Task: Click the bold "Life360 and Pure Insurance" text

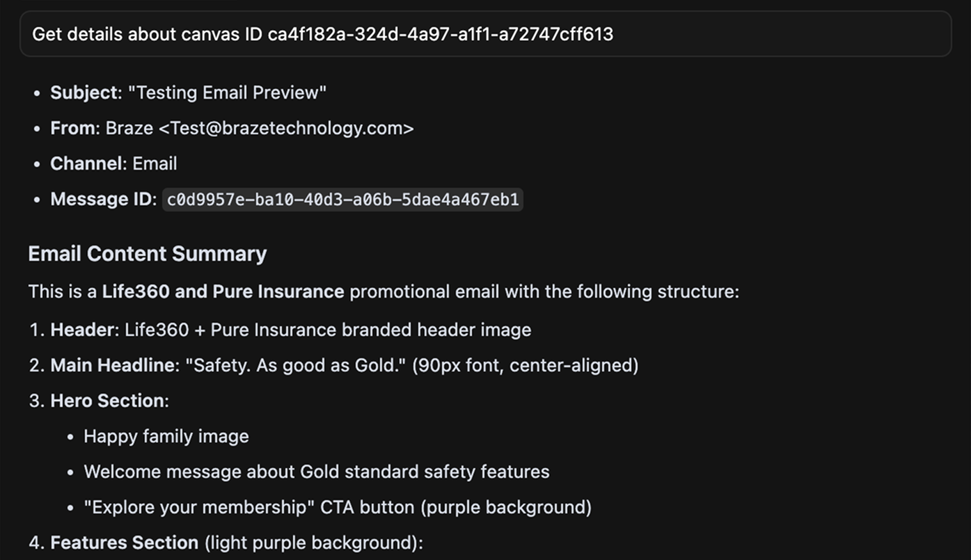Action: 223,291
